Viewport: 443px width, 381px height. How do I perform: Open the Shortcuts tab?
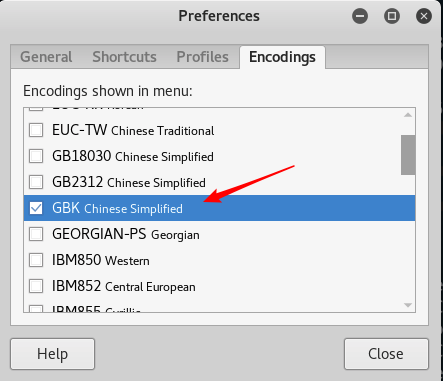coord(124,57)
